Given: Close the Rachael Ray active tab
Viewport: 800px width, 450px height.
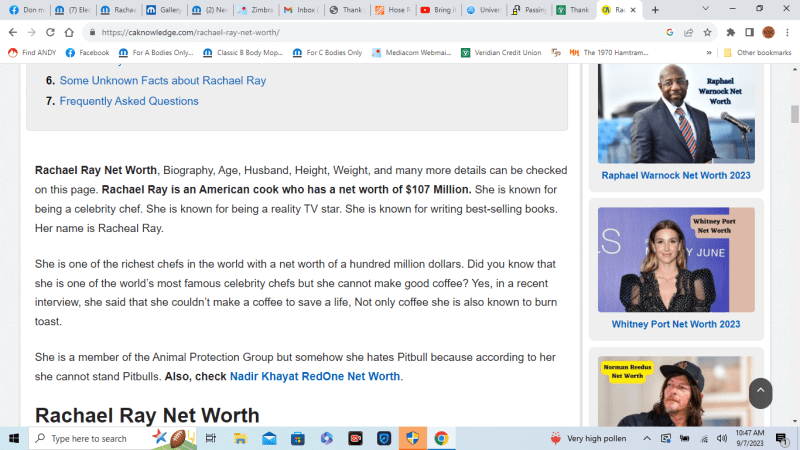Looking at the screenshot, I should tap(633, 10).
